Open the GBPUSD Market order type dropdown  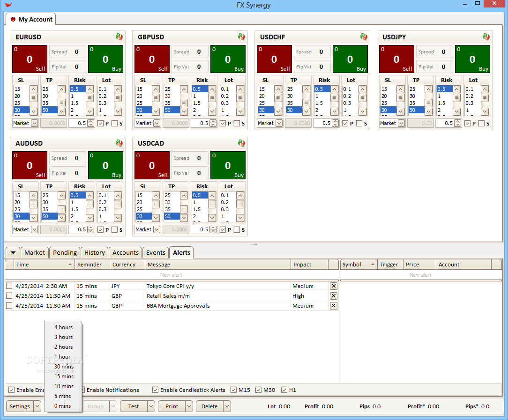click(x=157, y=123)
